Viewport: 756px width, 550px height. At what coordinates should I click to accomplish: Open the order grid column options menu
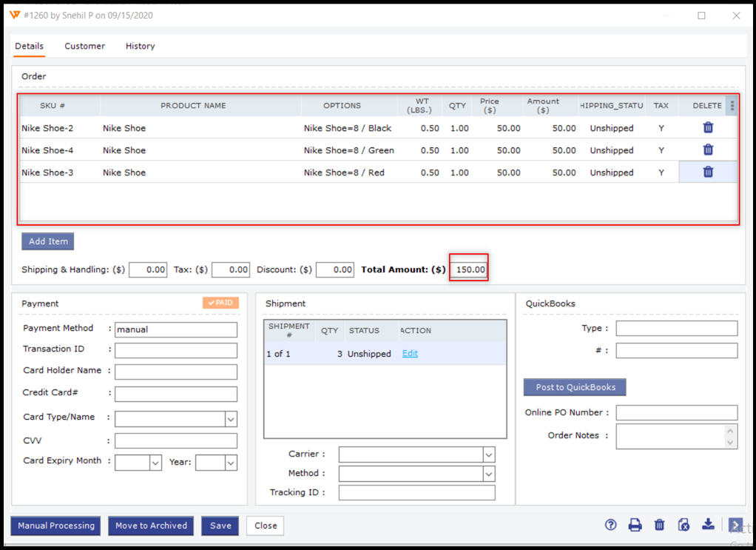732,106
